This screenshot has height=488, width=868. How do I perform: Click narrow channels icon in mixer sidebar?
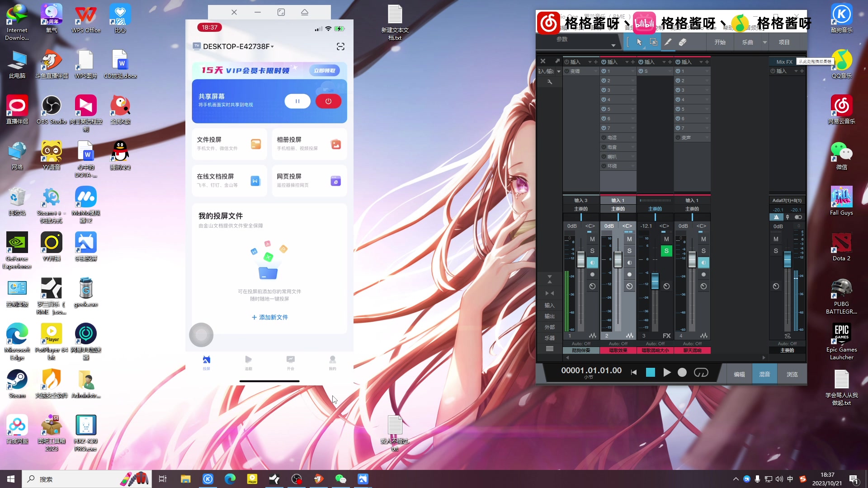(550, 293)
